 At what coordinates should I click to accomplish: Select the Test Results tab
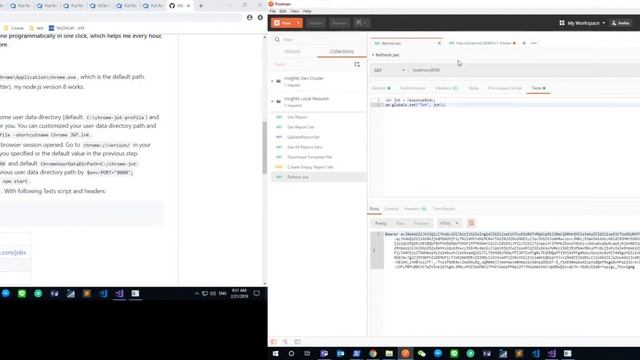click(x=444, y=209)
